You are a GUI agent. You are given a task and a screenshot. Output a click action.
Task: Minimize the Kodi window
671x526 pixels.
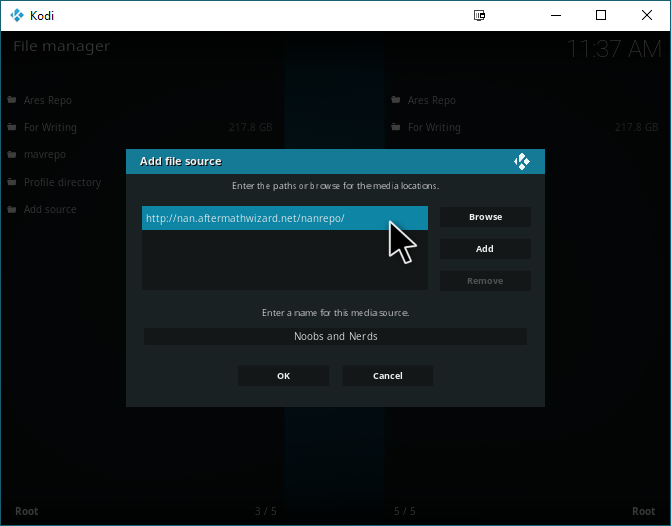click(556, 15)
